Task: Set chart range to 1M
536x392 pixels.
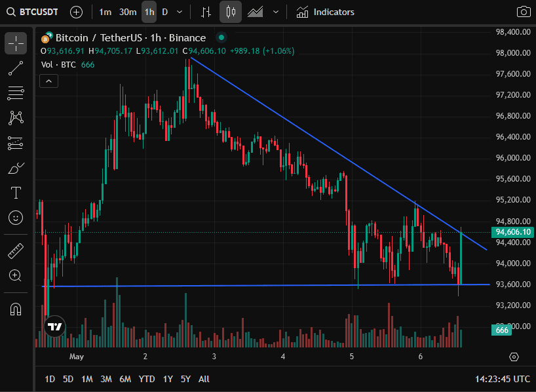Action: (x=87, y=379)
